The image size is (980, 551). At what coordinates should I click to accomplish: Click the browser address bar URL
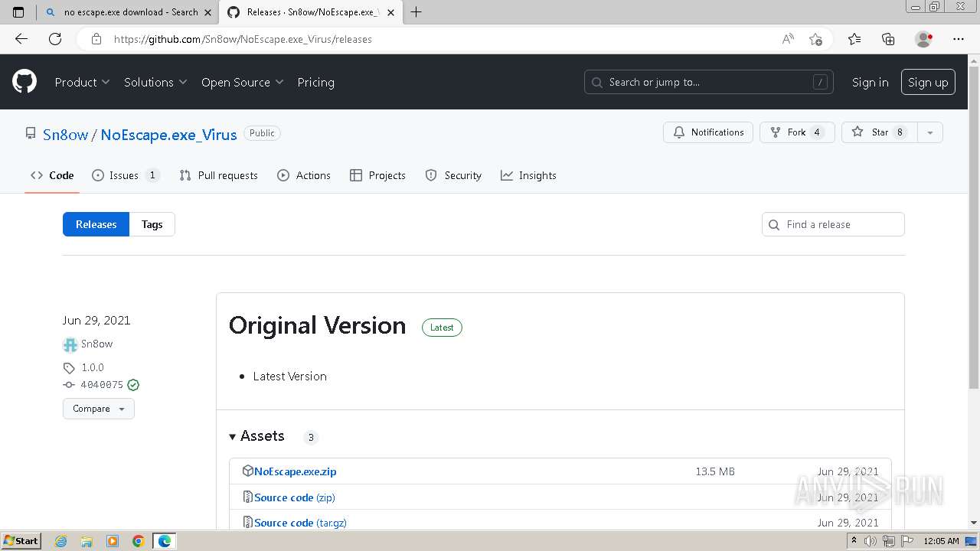tap(243, 39)
